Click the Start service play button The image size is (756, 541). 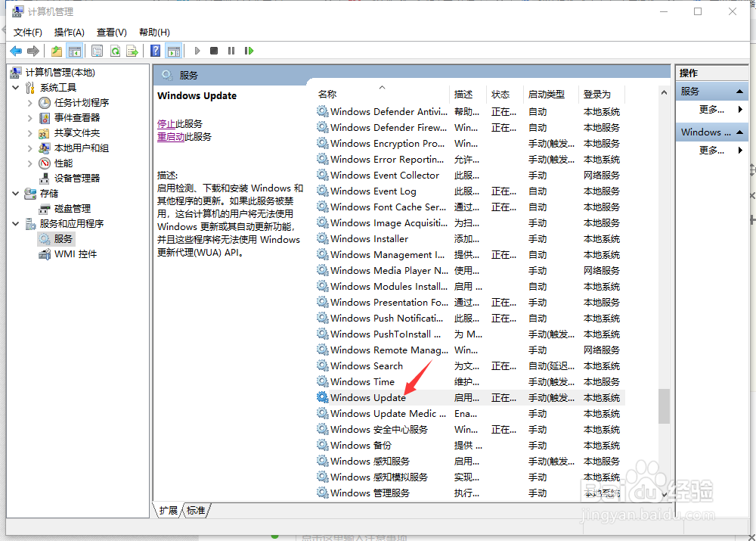[x=197, y=51]
